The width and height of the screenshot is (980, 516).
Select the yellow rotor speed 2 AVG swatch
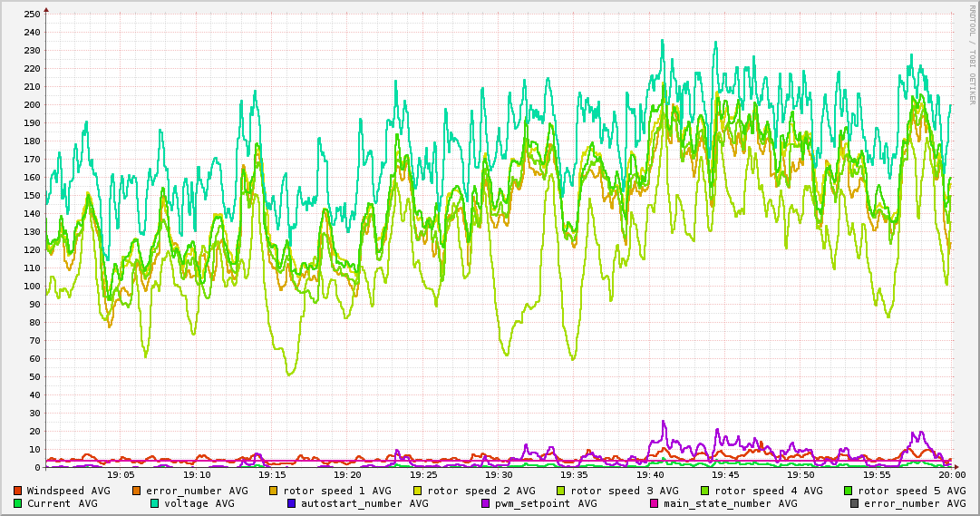tap(418, 491)
